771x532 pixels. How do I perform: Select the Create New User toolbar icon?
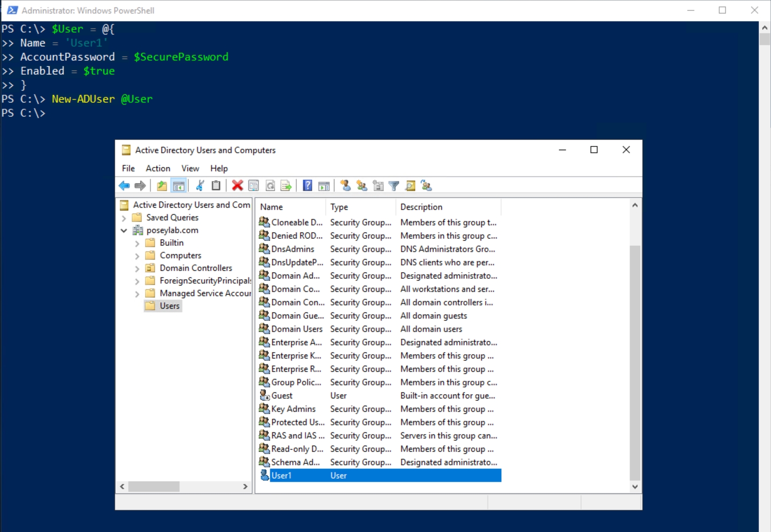(345, 186)
